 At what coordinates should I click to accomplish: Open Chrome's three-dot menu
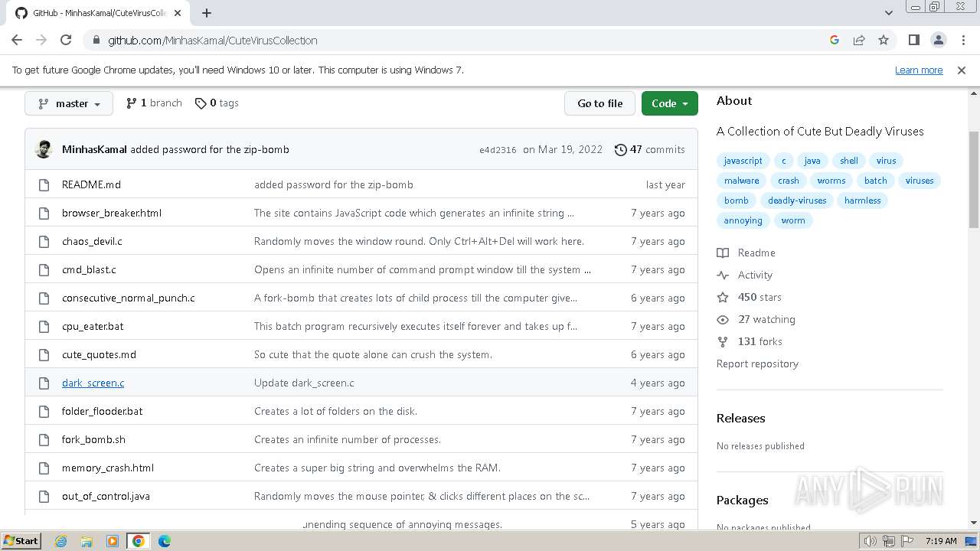point(962,40)
